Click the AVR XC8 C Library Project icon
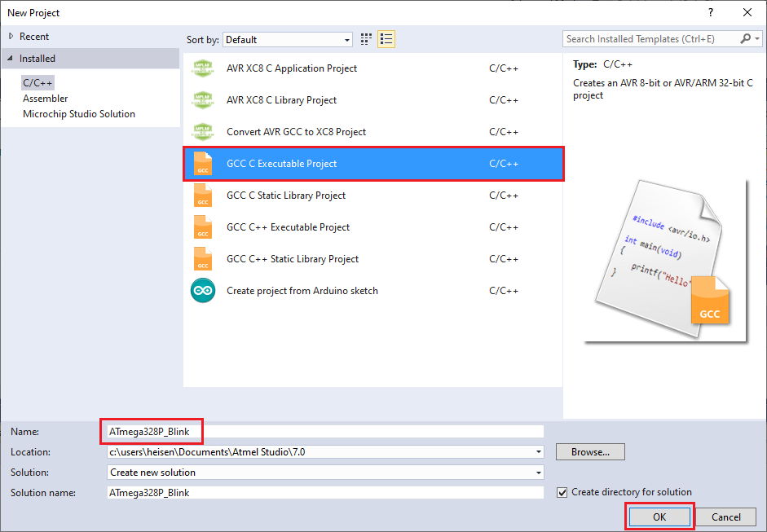The height and width of the screenshot is (532, 767). [x=202, y=100]
